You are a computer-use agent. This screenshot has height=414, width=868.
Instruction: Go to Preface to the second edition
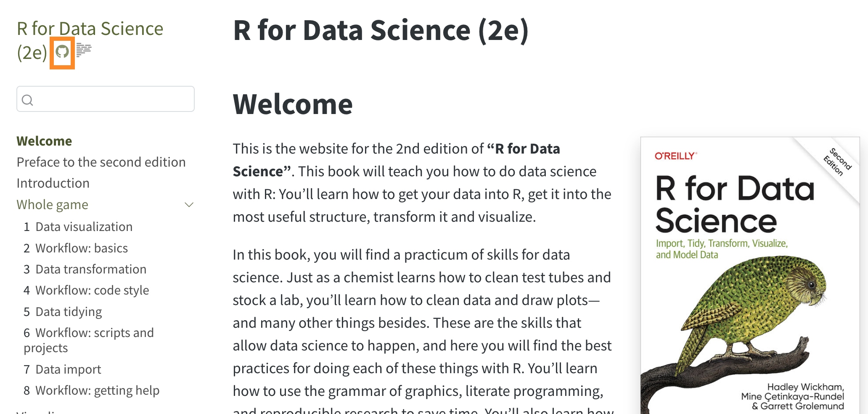pos(101,162)
